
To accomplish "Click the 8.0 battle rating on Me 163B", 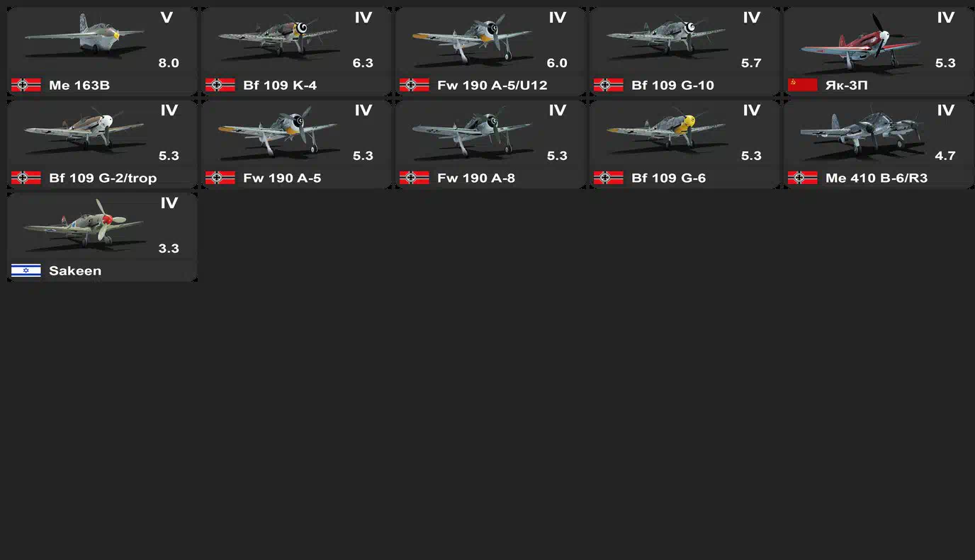I will (x=169, y=63).
